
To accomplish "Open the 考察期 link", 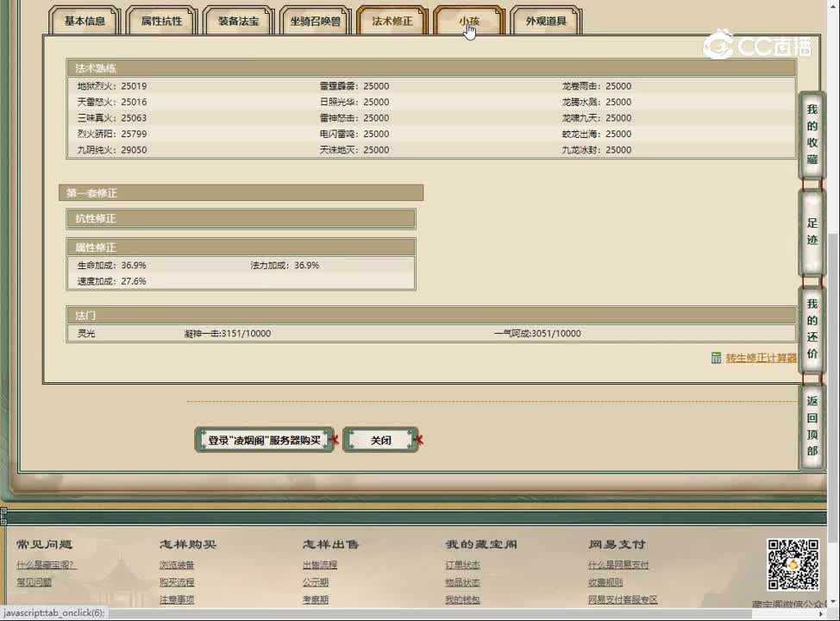I will click(x=316, y=599).
